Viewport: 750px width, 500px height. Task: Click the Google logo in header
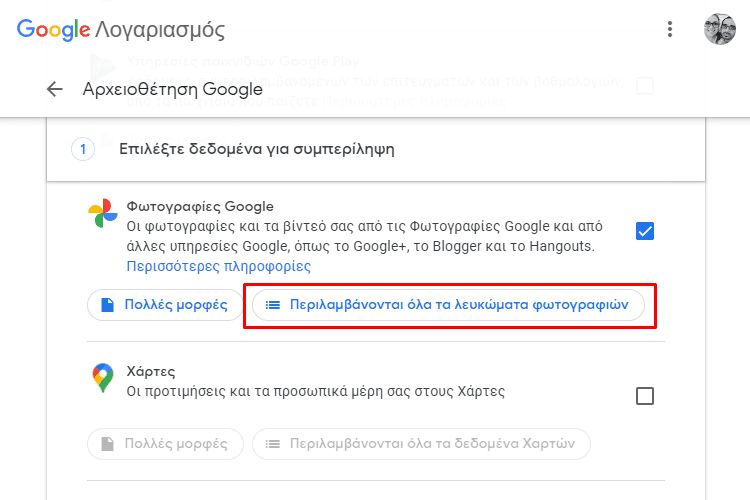pyautogui.click(x=53, y=30)
